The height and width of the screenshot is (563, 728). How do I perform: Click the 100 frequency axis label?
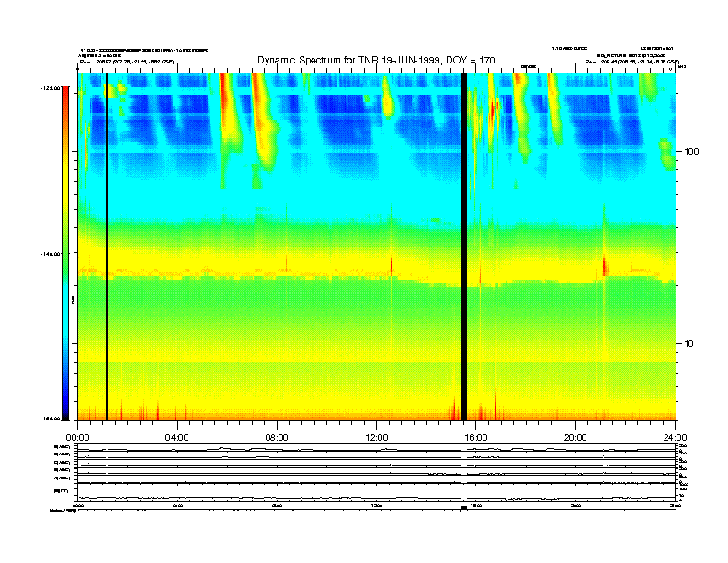coord(691,152)
